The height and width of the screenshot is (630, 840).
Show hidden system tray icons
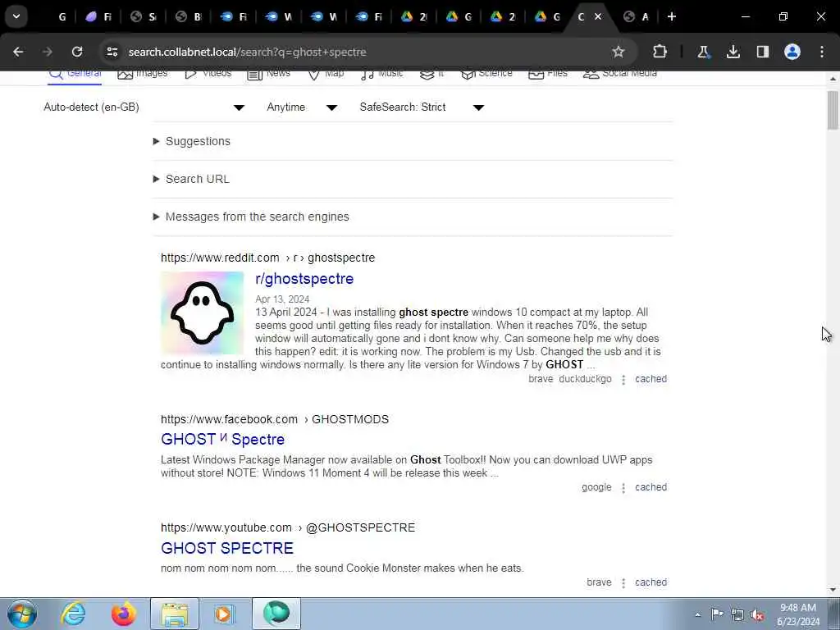pos(697,615)
